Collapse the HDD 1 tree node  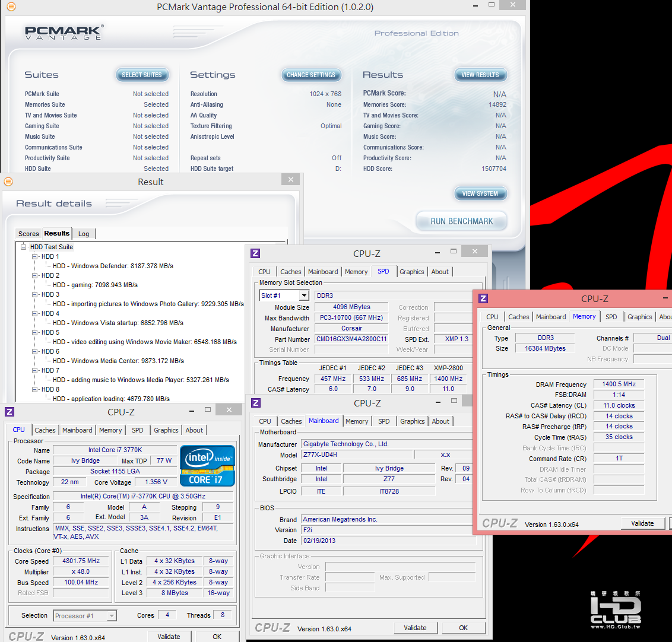point(34,256)
